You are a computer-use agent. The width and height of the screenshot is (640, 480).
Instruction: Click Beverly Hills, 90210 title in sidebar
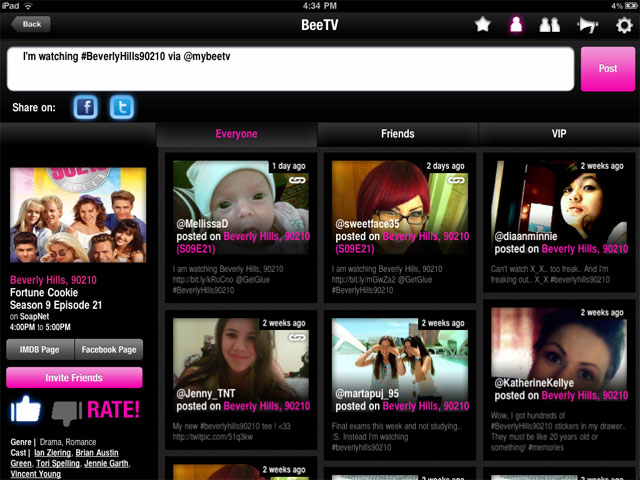(x=53, y=280)
